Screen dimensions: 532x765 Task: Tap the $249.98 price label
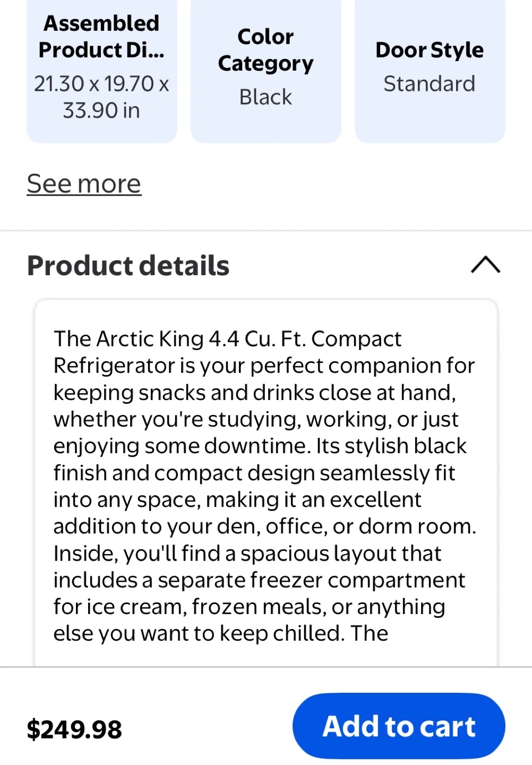[74, 729]
